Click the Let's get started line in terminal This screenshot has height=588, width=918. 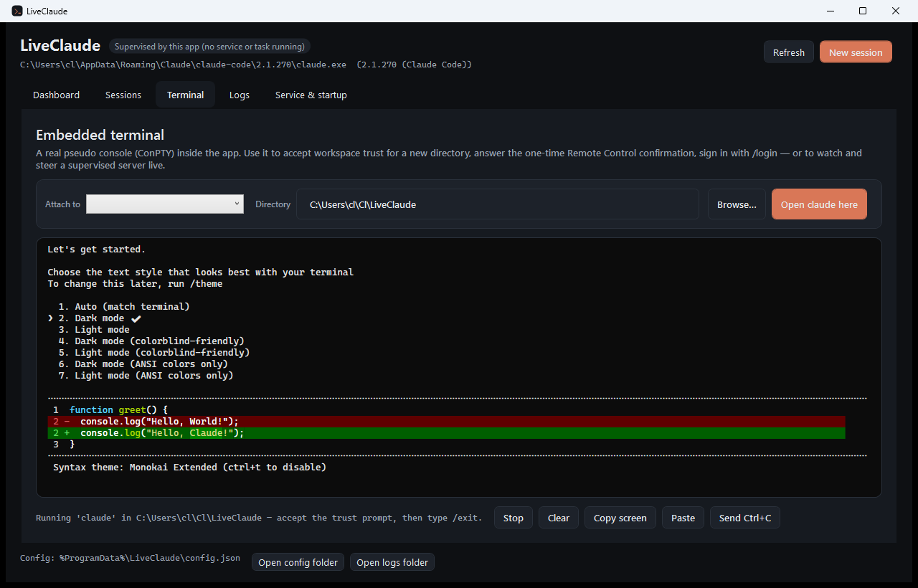click(x=97, y=249)
